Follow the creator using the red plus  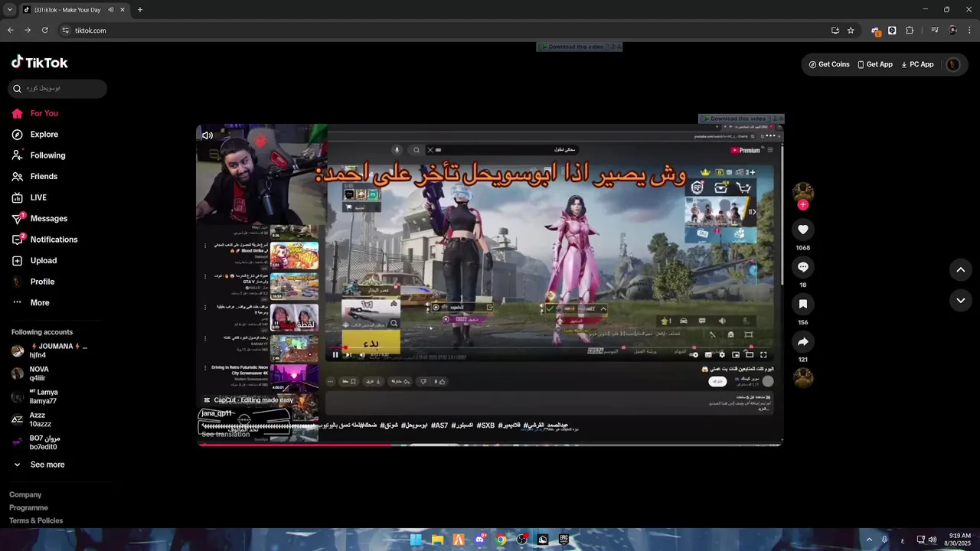(803, 205)
